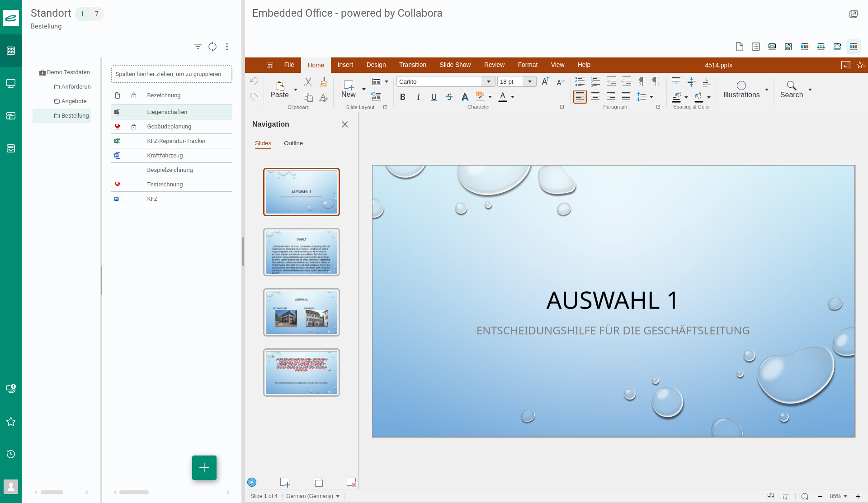Viewport: 868px width, 503px height.
Task: Open the Font color swatch
Action: pyautogui.click(x=502, y=97)
